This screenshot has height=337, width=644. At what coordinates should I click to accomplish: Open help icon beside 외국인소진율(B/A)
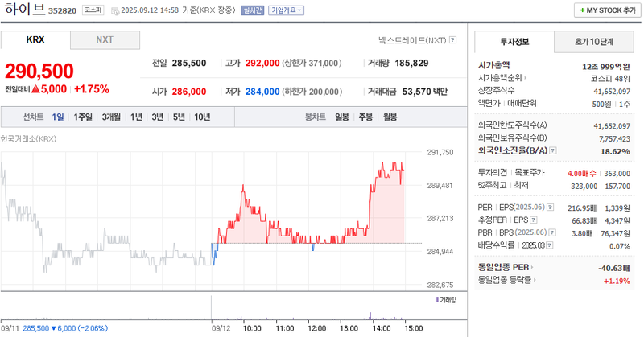(x=553, y=150)
